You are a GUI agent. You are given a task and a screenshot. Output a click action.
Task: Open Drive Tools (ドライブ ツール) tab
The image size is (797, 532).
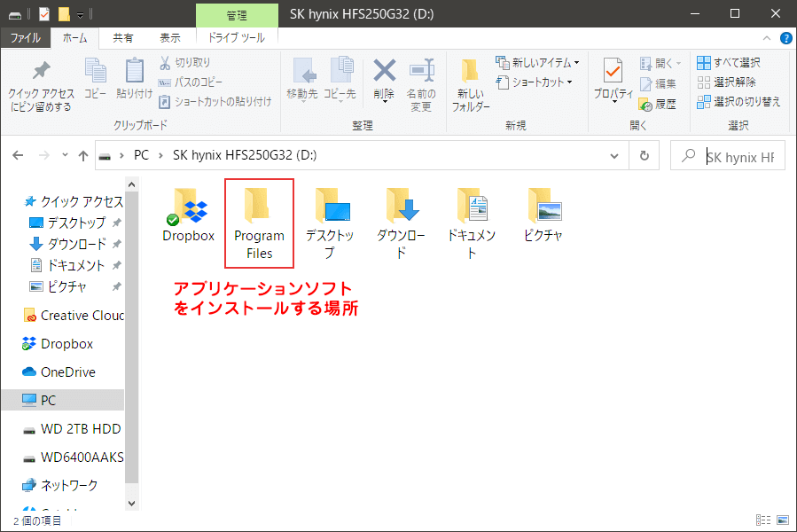[237, 38]
